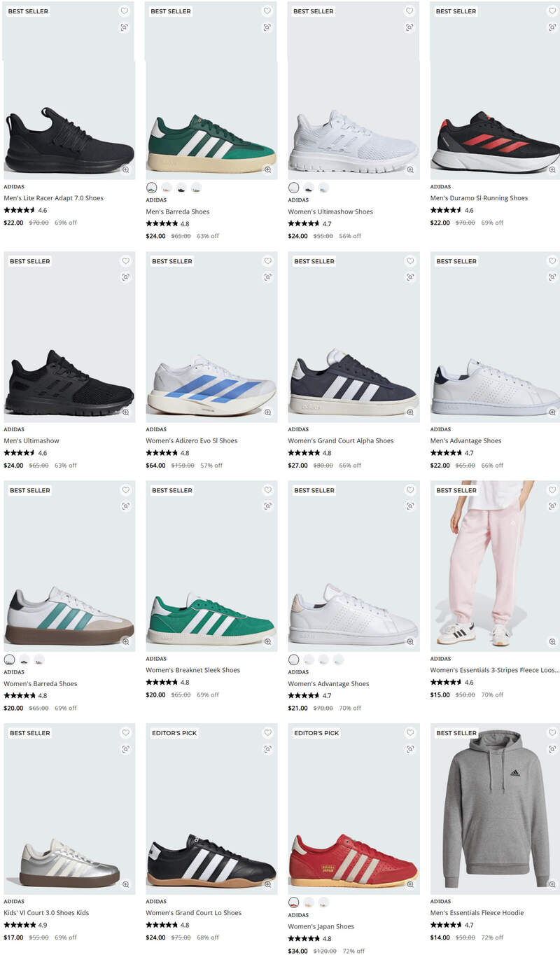
Task: Magnify the Women's Grand Court Alpha Shoes image
Action: coord(410,412)
